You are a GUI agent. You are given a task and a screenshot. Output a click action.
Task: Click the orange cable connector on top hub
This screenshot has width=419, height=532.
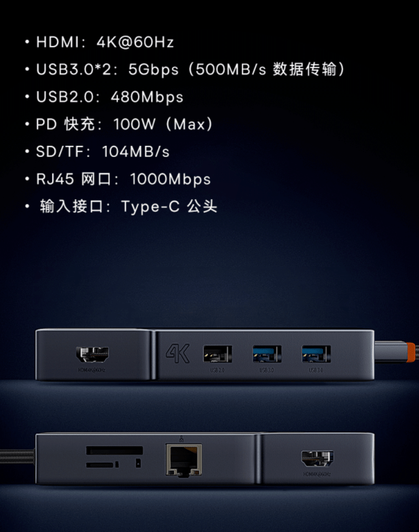coord(411,352)
